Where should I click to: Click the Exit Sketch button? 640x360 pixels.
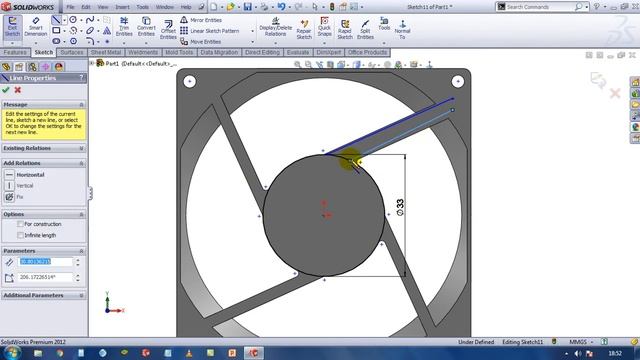pos(12,27)
